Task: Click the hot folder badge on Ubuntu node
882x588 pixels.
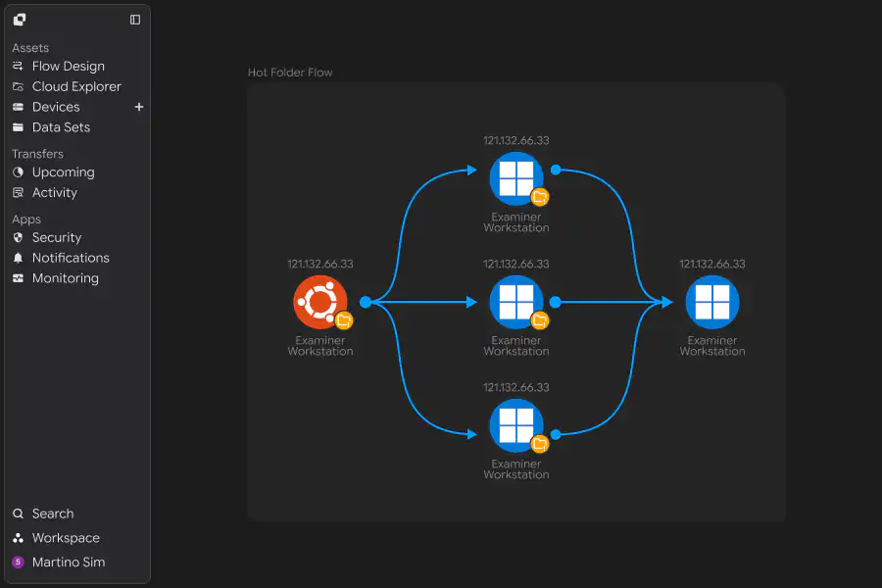Action: point(344,320)
